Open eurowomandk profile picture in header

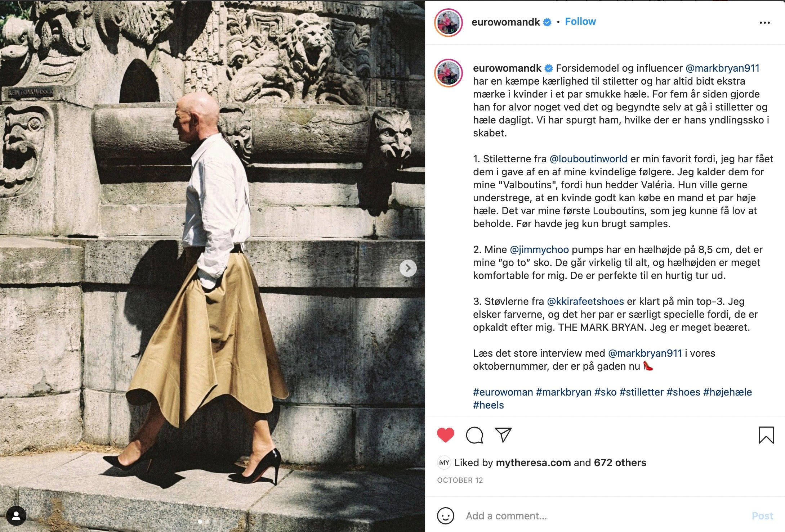pyautogui.click(x=448, y=22)
